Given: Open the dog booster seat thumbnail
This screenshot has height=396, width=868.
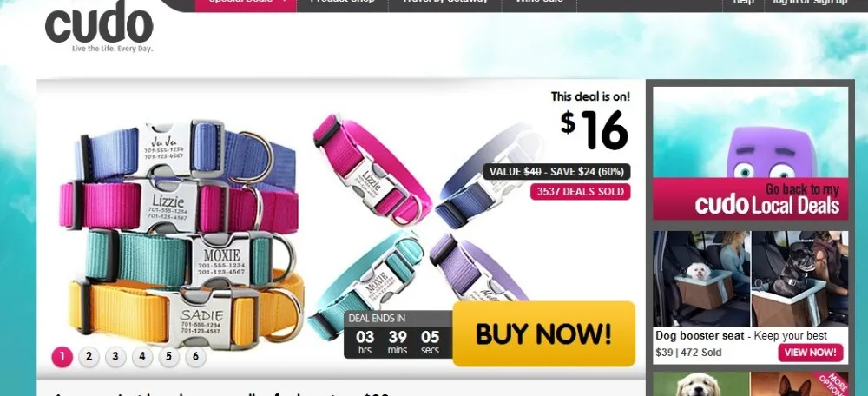Looking at the screenshot, I should [750, 279].
